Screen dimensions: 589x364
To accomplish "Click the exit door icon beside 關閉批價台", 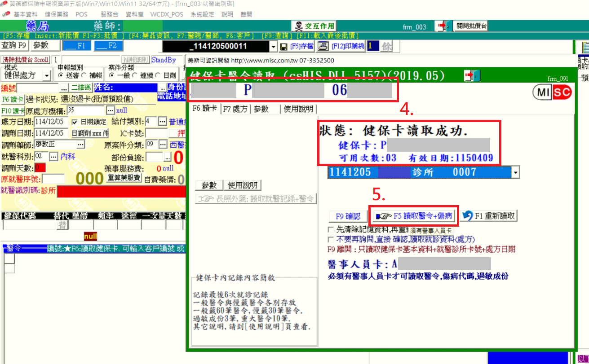I will pos(443,26).
